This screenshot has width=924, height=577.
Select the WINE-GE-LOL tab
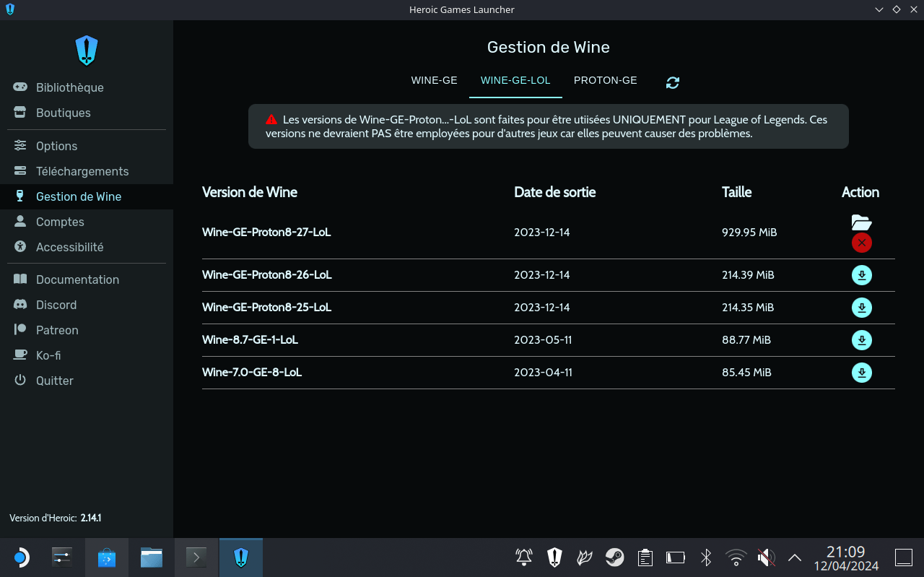point(515,81)
